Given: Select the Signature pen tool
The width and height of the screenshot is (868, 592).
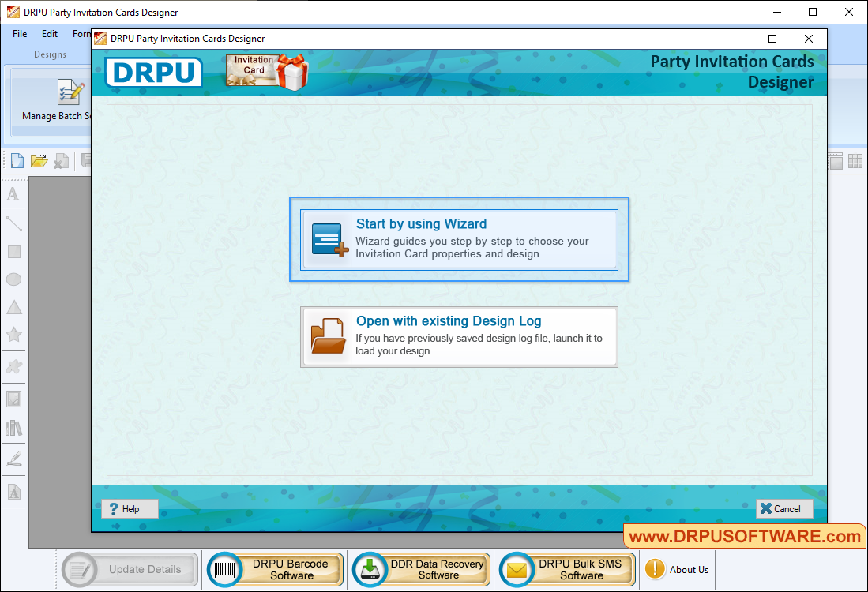Looking at the screenshot, I should tap(13, 458).
